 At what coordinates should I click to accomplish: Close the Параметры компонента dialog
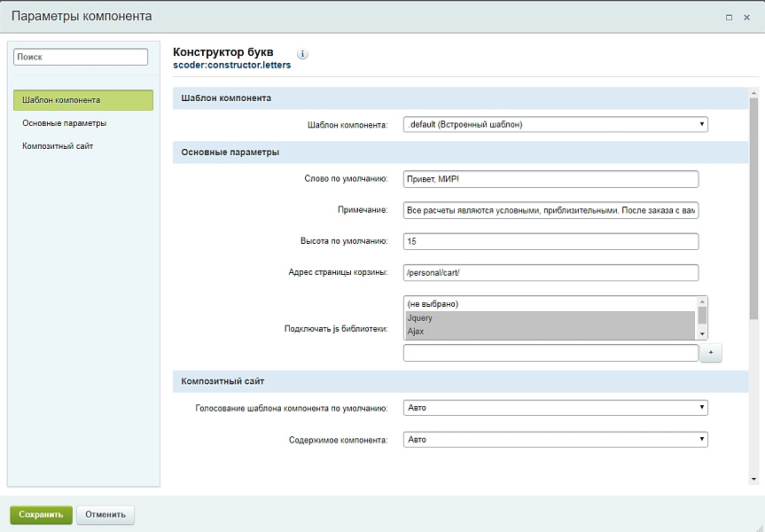pyautogui.click(x=747, y=17)
